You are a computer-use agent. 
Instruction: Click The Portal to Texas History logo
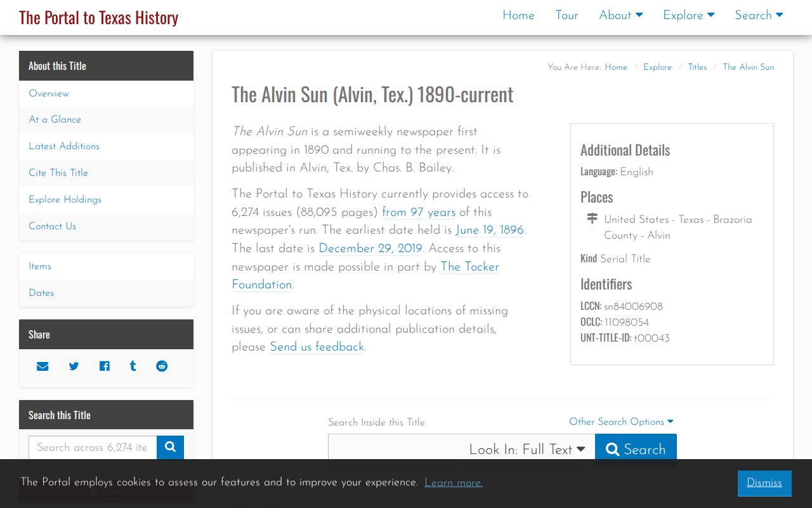click(98, 18)
